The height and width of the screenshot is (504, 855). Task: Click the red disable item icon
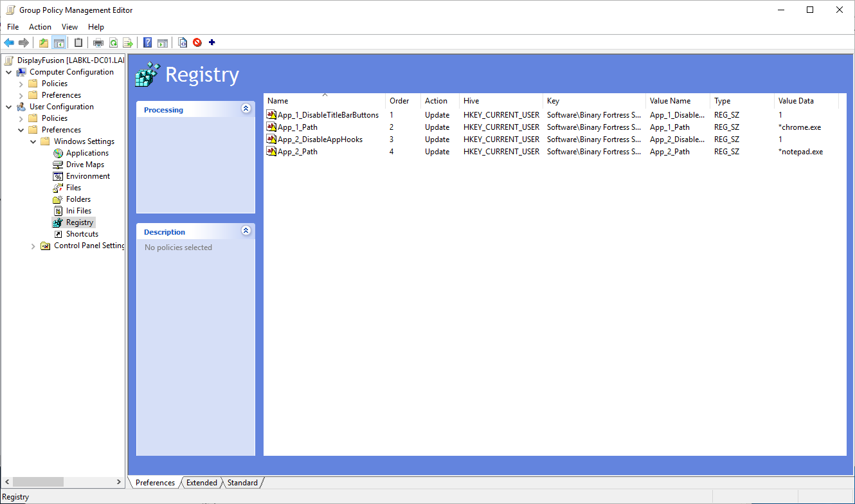tap(197, 43)
